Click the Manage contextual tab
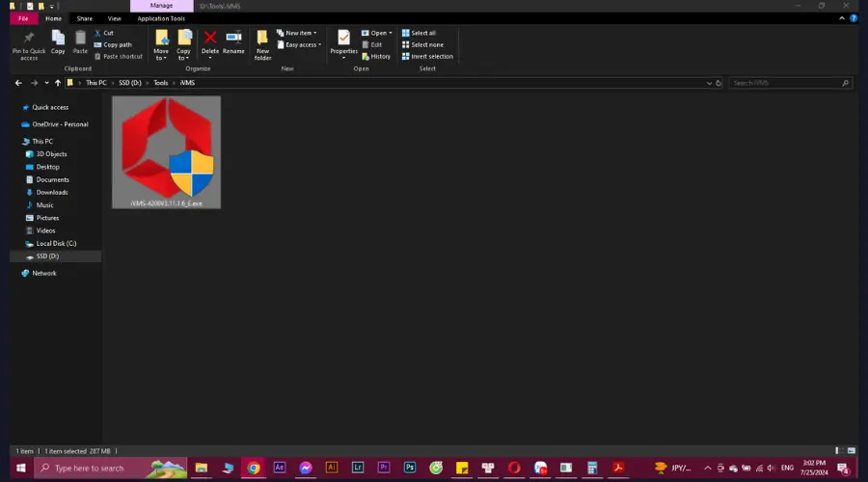This screenshot has width=868, height=482. point(162,6)
